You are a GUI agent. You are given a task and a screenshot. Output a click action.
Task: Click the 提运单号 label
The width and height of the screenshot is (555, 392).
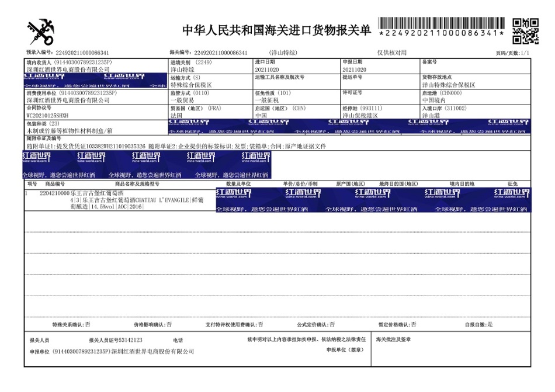tap(352, 77)
